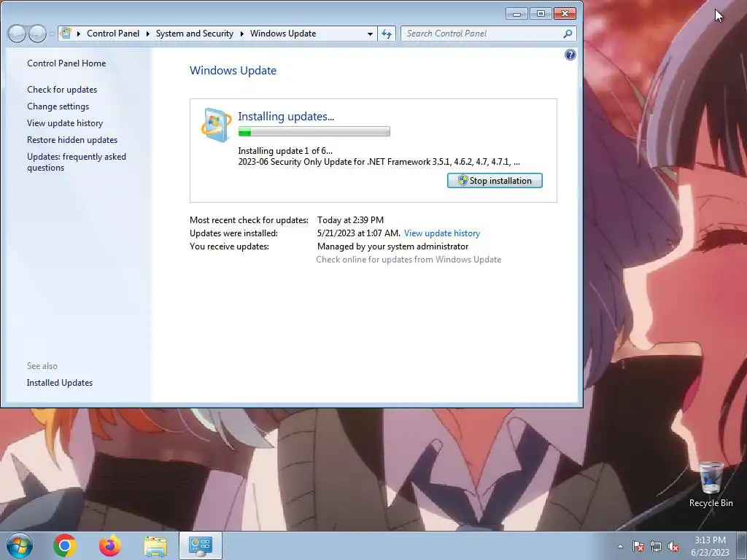Go back with the Back arrow button
This screenshot has height=560, width=747.
[17, 34]
